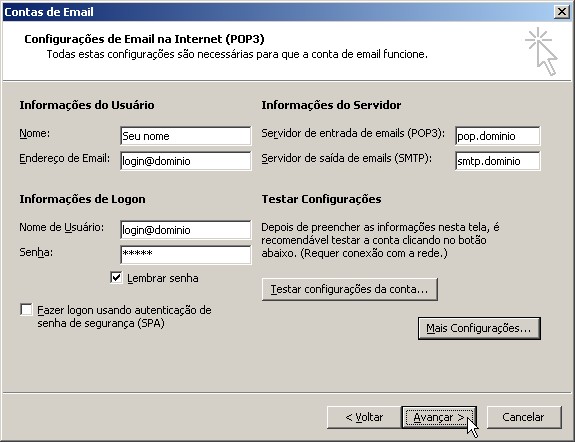575x442 pixels.
Task: Uncheck the Lembrar senha checkbox
Action: 116,278
